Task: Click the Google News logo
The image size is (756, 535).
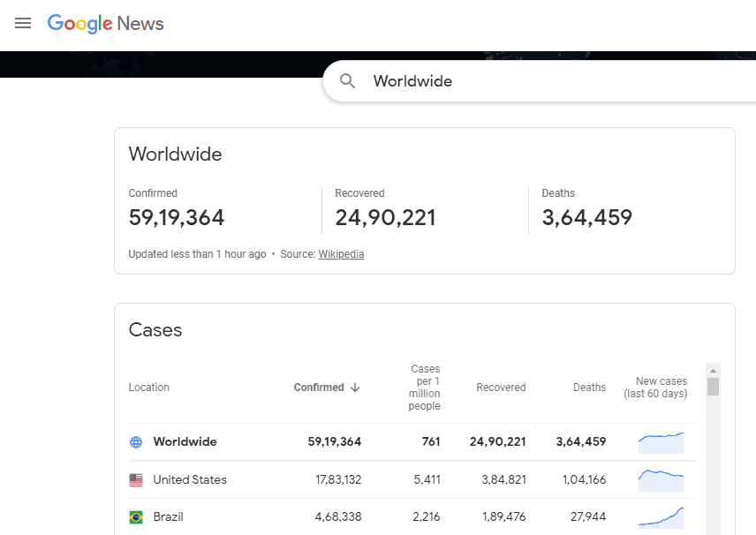Action: pos(106,24)
